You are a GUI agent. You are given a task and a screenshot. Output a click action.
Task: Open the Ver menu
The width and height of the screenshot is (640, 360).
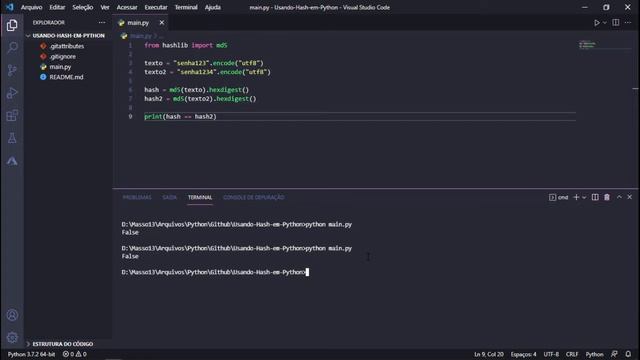(105, 7)
